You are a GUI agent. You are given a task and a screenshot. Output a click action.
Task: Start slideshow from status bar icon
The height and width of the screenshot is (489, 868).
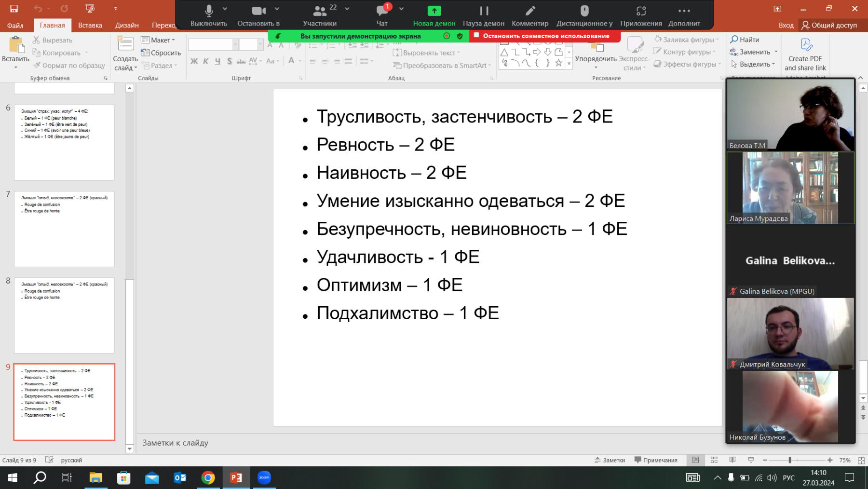click(x=751, y=460)
